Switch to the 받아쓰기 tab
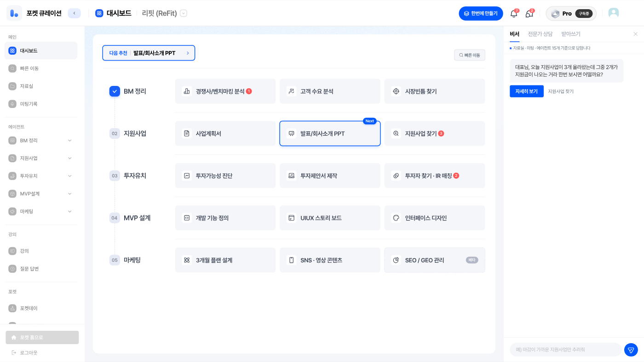Image resolution: width=644 pixels, height=362 pixels. [571, 34]
